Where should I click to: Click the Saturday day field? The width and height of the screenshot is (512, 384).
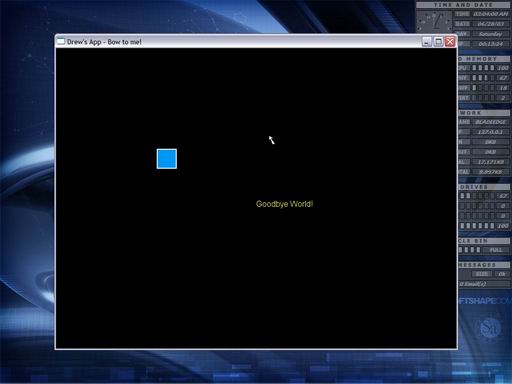tap(490, 34)
